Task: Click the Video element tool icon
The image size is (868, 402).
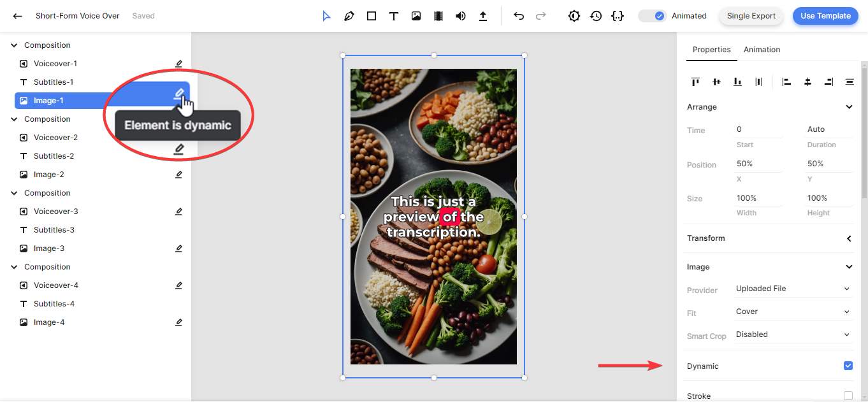Action: (x=438, y=16)
